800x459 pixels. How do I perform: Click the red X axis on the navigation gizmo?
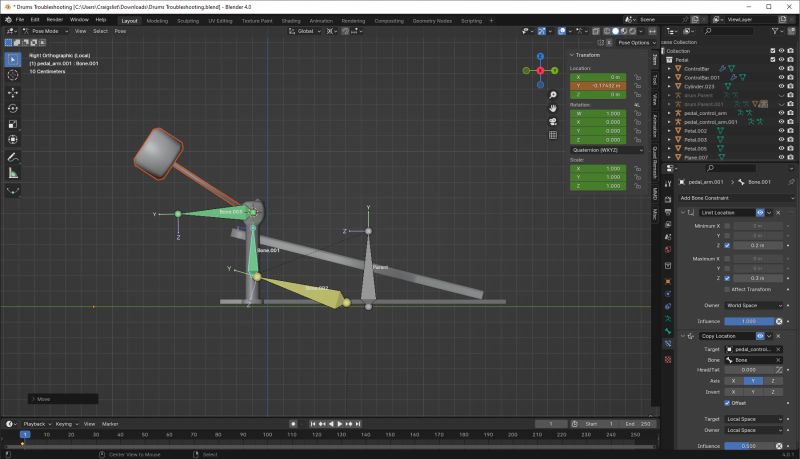(x=540, y=70)
